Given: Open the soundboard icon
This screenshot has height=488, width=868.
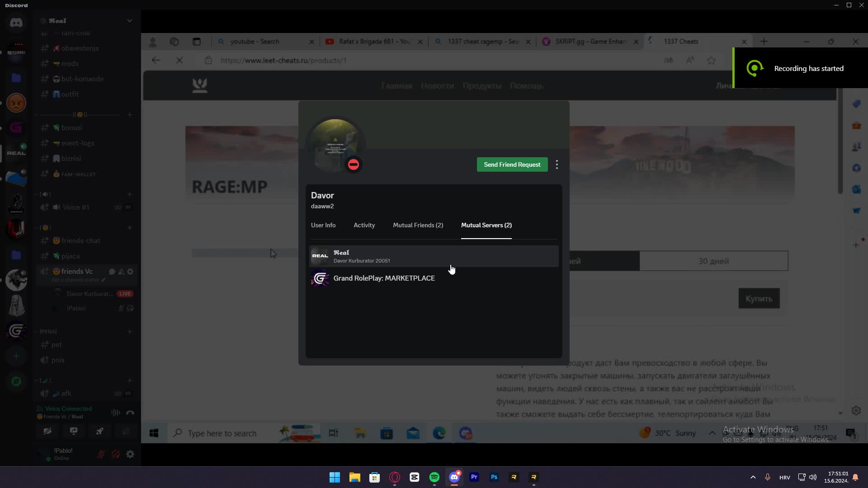Looking at the screenshot, I should pyautogui.click(x=126, y=432).
